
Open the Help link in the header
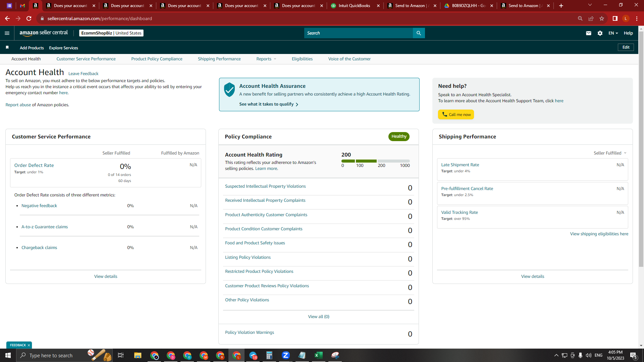point(628,33)
